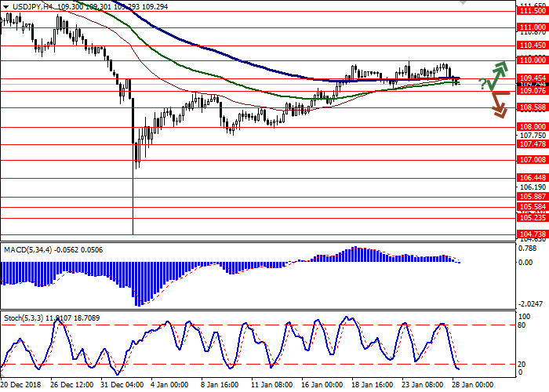Click the 108.588 price level label

(x=532, y=107)
